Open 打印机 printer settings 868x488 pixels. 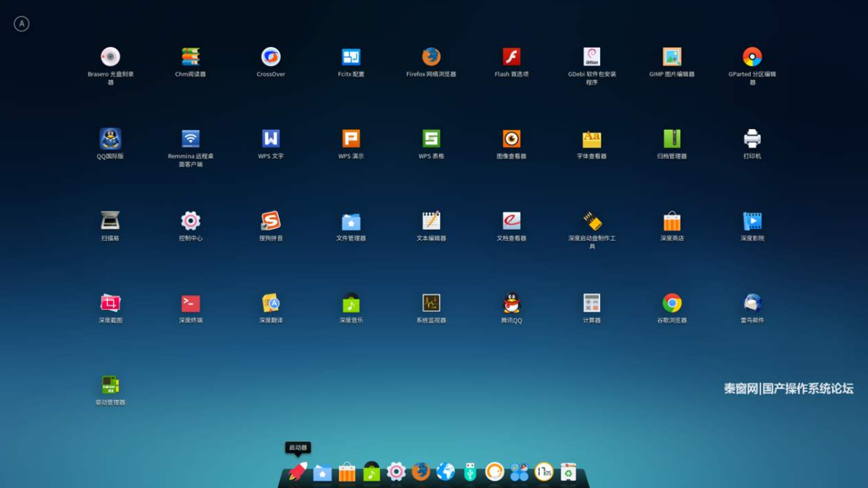pos(752,139)
